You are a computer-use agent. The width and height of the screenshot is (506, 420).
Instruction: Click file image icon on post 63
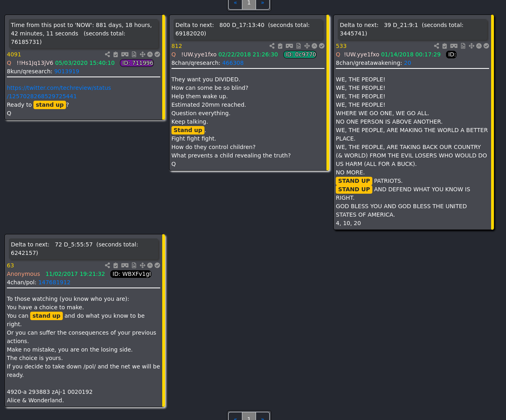[x=134, y=265]
